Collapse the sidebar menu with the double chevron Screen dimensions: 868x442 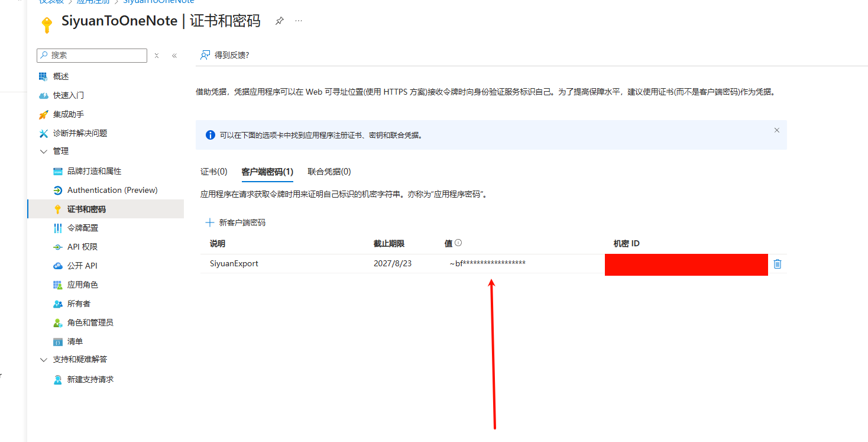(174, 56)
